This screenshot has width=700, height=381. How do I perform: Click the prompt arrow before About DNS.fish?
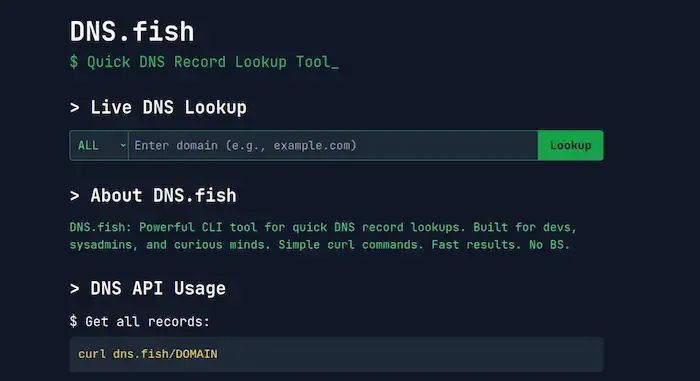75,196
